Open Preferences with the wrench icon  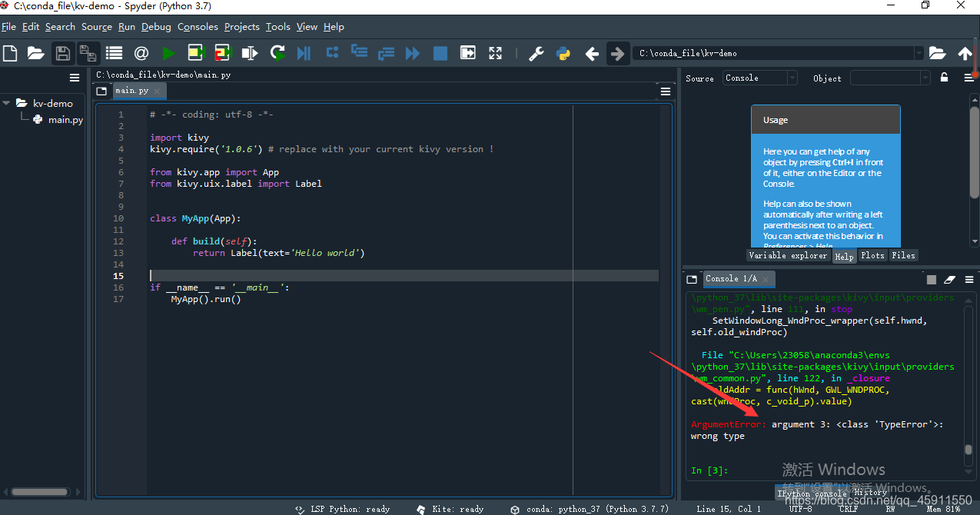537,53
